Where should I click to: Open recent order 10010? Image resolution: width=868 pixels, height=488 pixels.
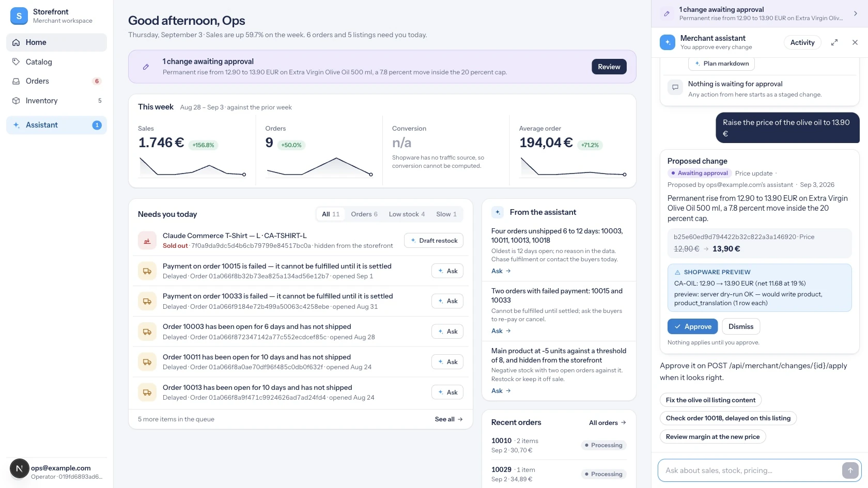coord(559,445)
